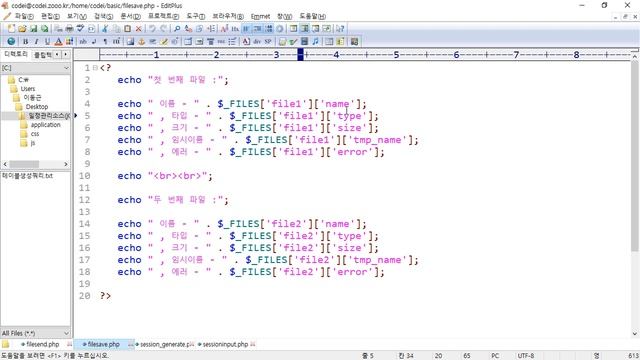Screen dimensions: 640x360
Task: Print the document with printer icon
Action: coord(69,29)
